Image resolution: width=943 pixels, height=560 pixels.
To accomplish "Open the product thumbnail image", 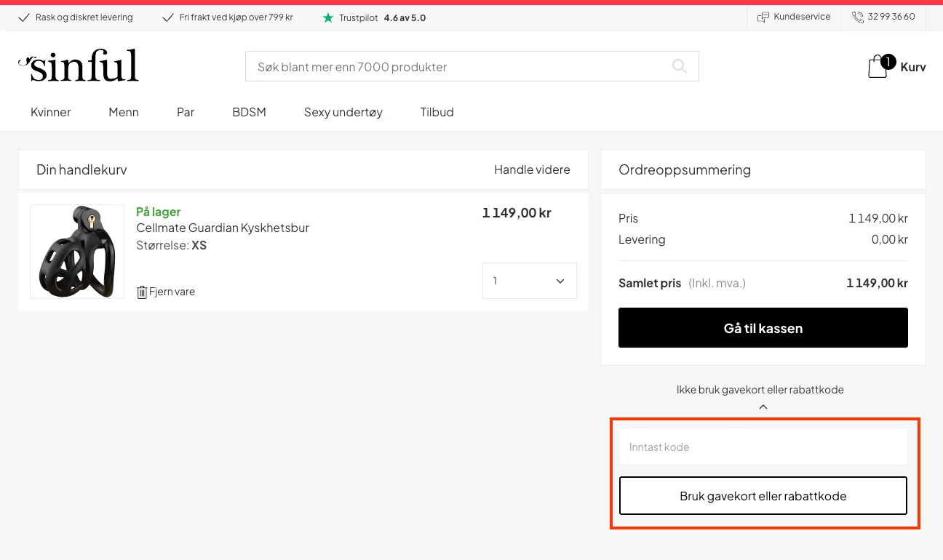I will tap(77, 252).
